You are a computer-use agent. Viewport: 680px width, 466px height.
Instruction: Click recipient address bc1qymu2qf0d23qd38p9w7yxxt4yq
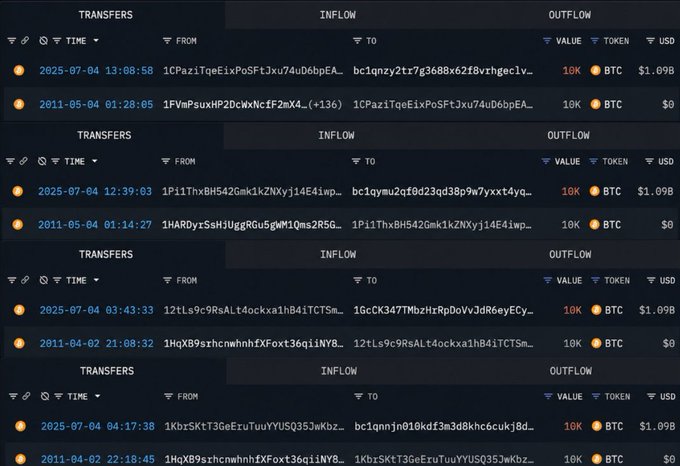click(x=441, y=191)
